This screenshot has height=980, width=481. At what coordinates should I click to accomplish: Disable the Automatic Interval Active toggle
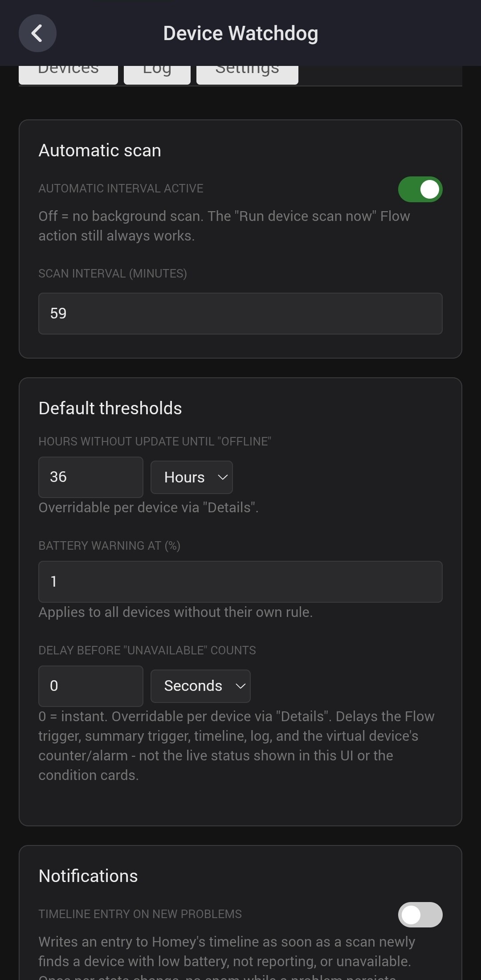tap(420, 189)
